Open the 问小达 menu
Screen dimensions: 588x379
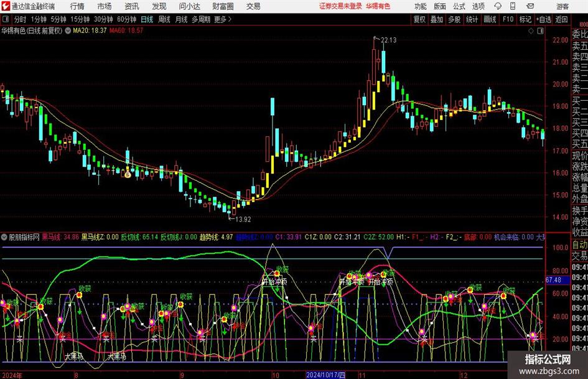pyautogui.click(x=189, y=6)
